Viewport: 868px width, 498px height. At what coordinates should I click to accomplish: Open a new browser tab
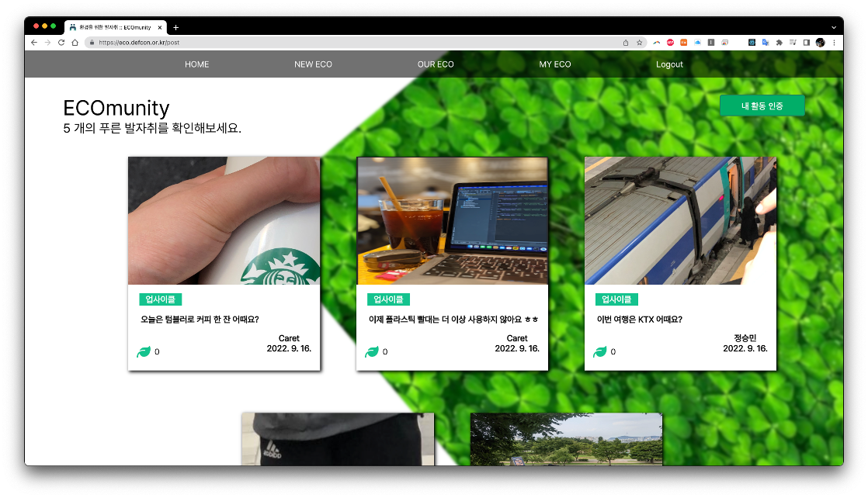(176, 27)
